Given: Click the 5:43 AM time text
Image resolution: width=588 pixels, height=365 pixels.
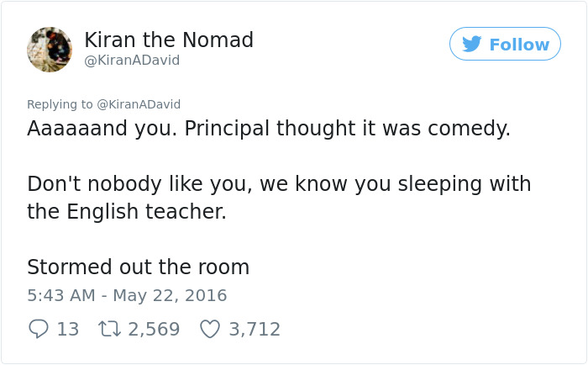Looking at the screenshot, I should [59, 296].
